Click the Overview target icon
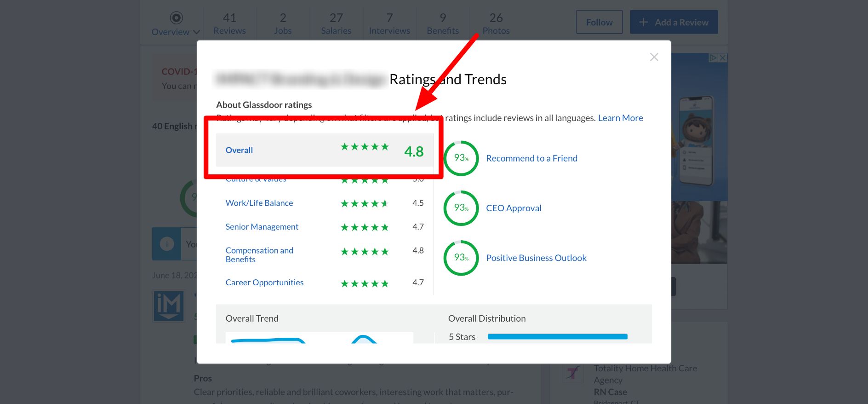 (176, 17)
